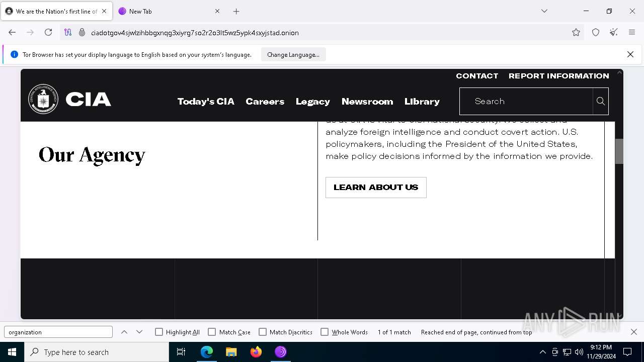
Task: Expand the list all tabs chevron
Action: [x=544, y=11]
